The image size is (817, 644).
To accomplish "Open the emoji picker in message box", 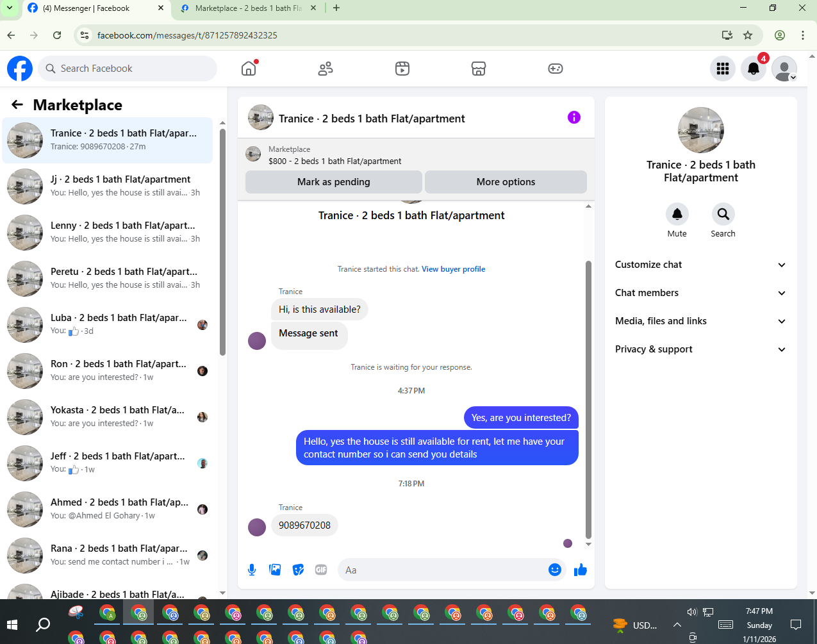I will [555, 570].
